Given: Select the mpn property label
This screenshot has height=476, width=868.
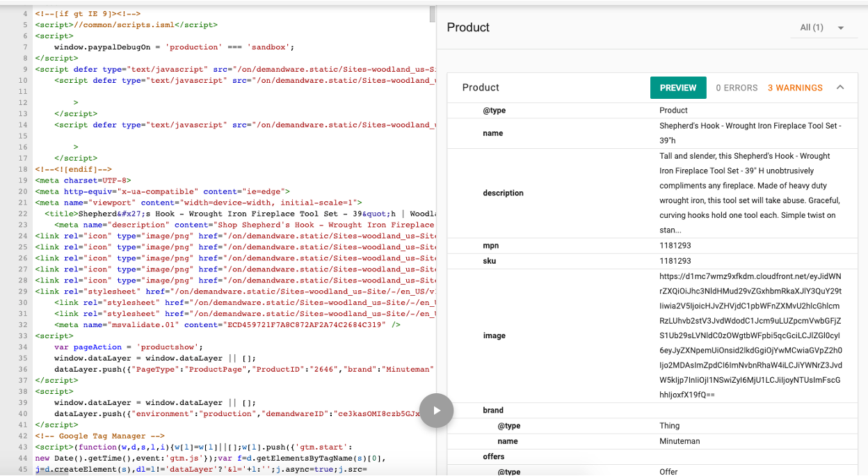Looking at the screenshot, I should (x=491, y=246).
